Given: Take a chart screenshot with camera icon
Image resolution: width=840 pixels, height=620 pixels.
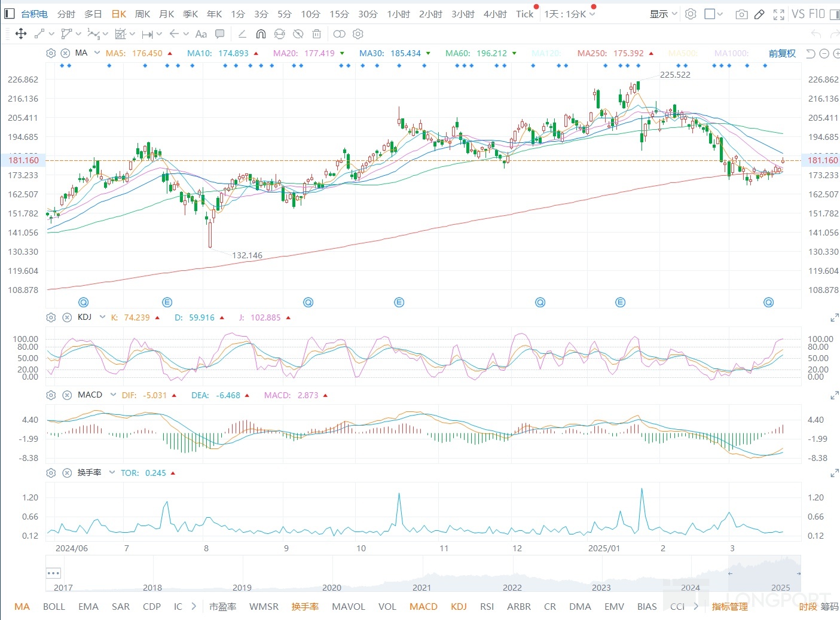Looking at the screenshot, I should pyautogui.click(x=741, y=14).
